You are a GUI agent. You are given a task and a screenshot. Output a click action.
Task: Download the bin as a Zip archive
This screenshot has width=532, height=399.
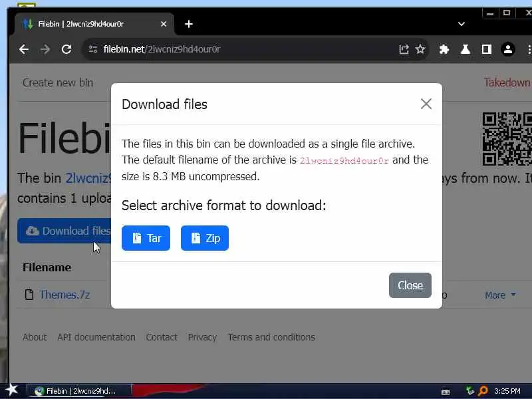(x=205, y=238)
